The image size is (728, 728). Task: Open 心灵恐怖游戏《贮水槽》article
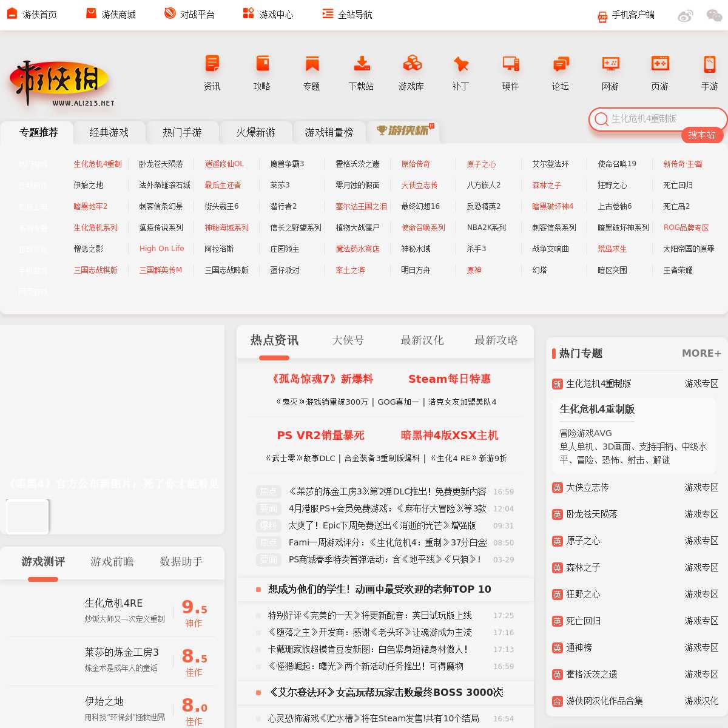coord(374,718)
